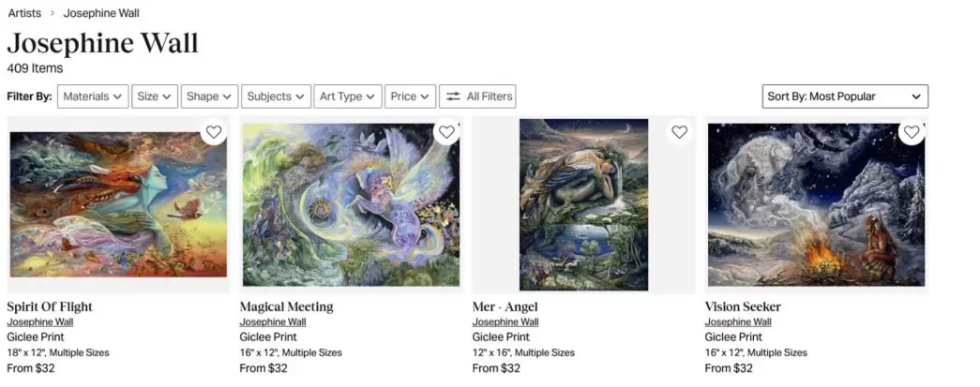Click Josephine Wall link under Spirit Of Flight

tap(39, 322)
